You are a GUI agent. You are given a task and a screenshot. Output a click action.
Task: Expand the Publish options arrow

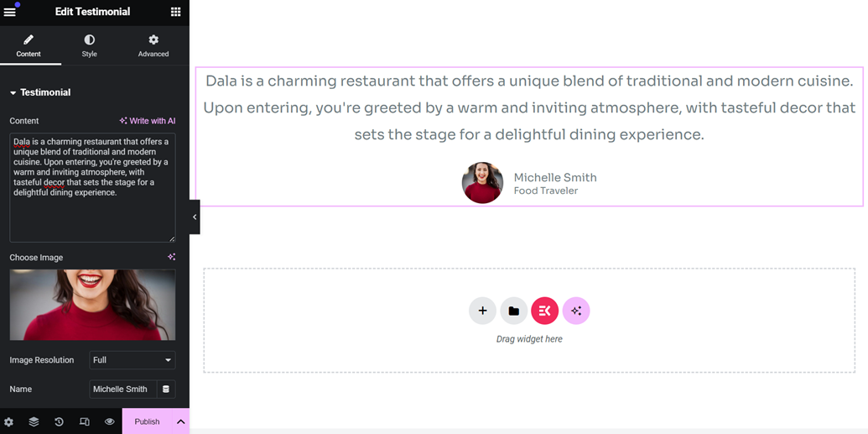180,421
